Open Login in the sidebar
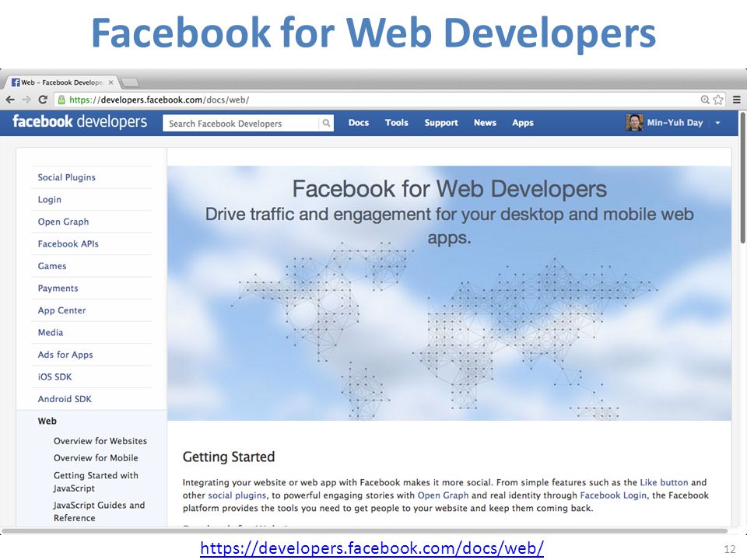The height and width of the screenshot is (560, 747). [x=50, y=200]
